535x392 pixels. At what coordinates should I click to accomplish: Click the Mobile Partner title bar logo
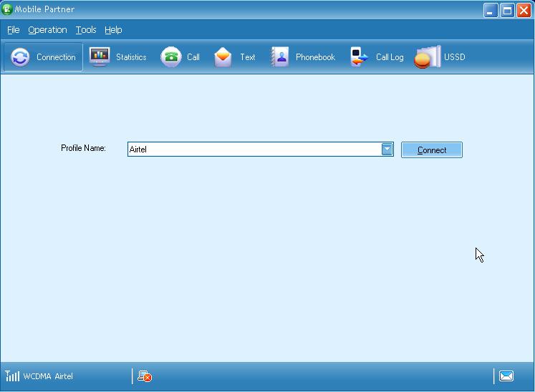point(7,9)
